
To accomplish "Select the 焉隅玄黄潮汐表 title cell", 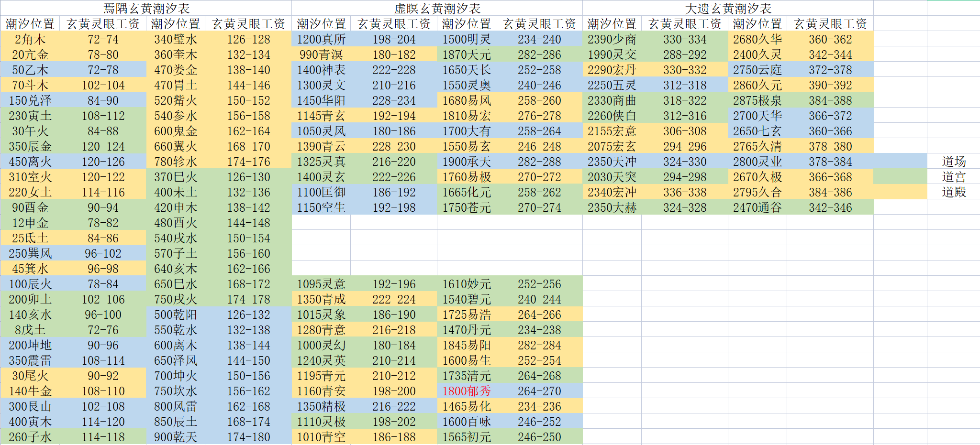I will [x=146, y=8].
